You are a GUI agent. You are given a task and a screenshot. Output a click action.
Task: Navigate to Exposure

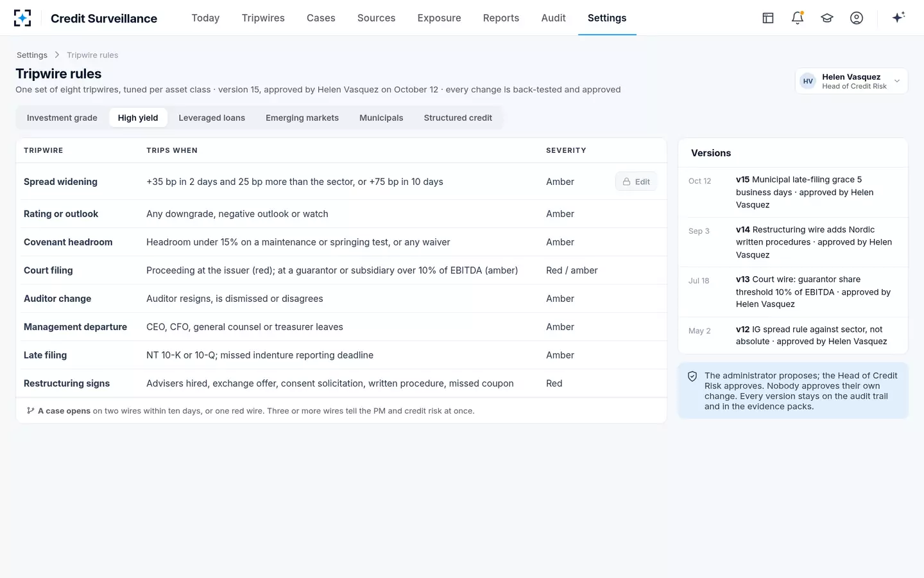click(x=439, y=18)
